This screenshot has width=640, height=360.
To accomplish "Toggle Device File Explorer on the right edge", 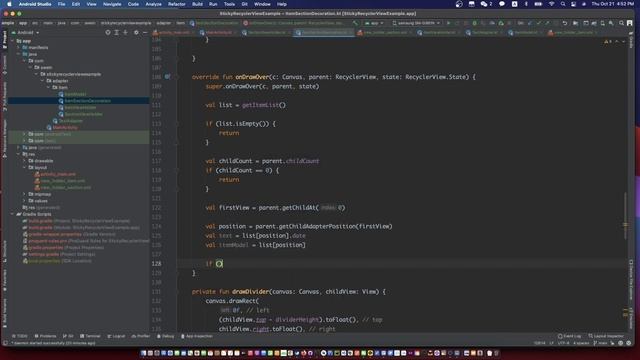I will click(631, 279).
